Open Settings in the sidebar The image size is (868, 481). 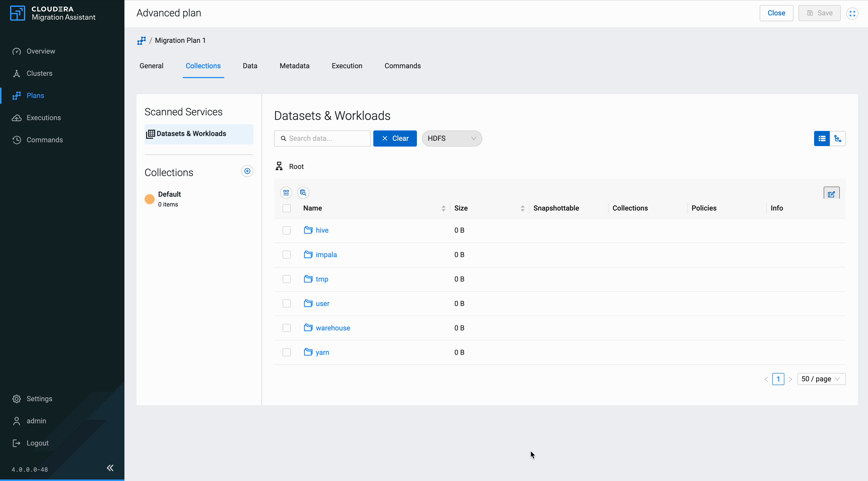[39, 399]
